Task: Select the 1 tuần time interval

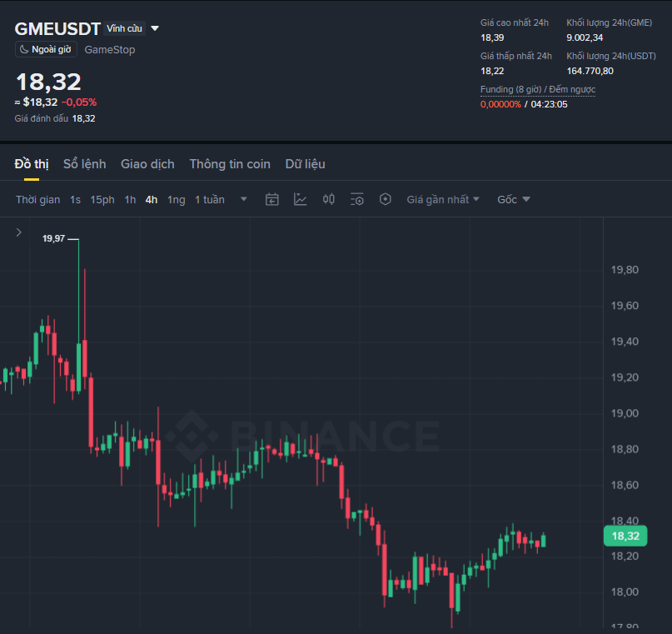Action: pos(210,200)
